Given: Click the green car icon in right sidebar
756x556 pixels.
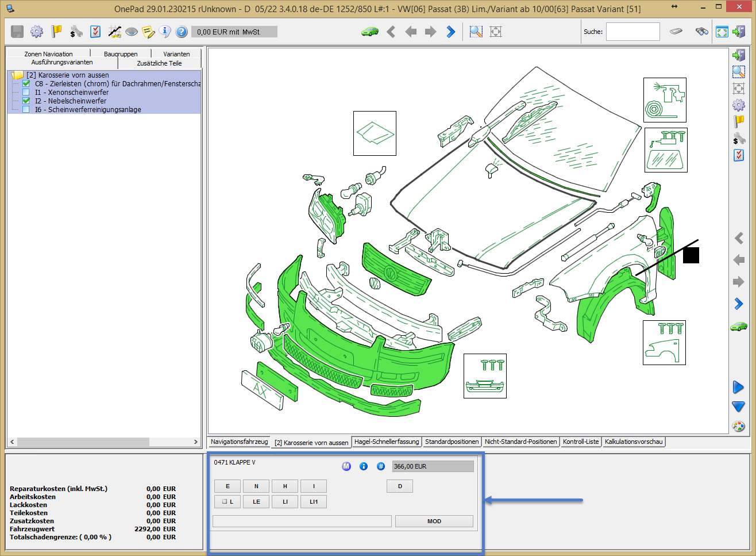Looking at the screenshot, I should [x=738, y=326].
